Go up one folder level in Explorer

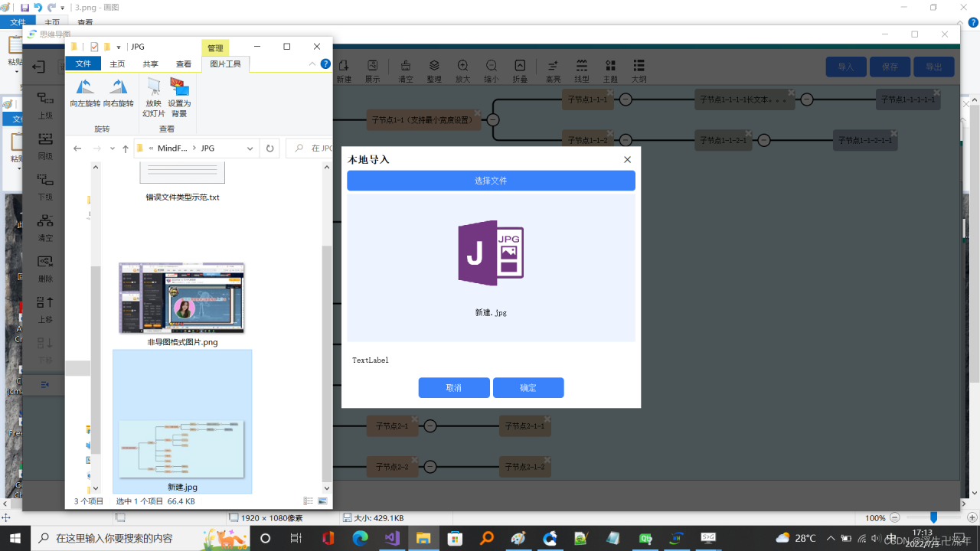coord(126,148)
